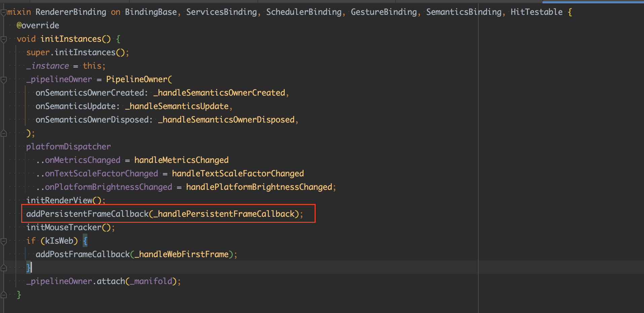The image size is (644, 313).
Task: Click the addPostFrameCallback call
Action: click(83, 254)
